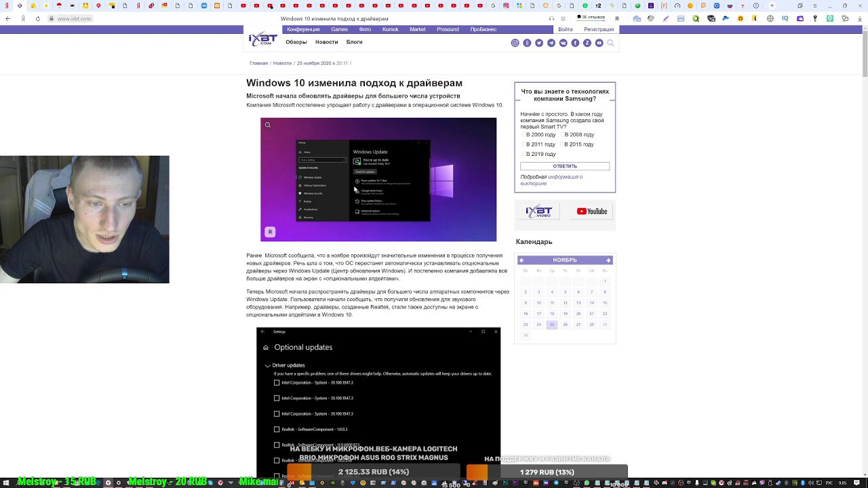This screenshot has height=488, width=868.
Task: Open 'Обзоры' section
Action: 296,42
